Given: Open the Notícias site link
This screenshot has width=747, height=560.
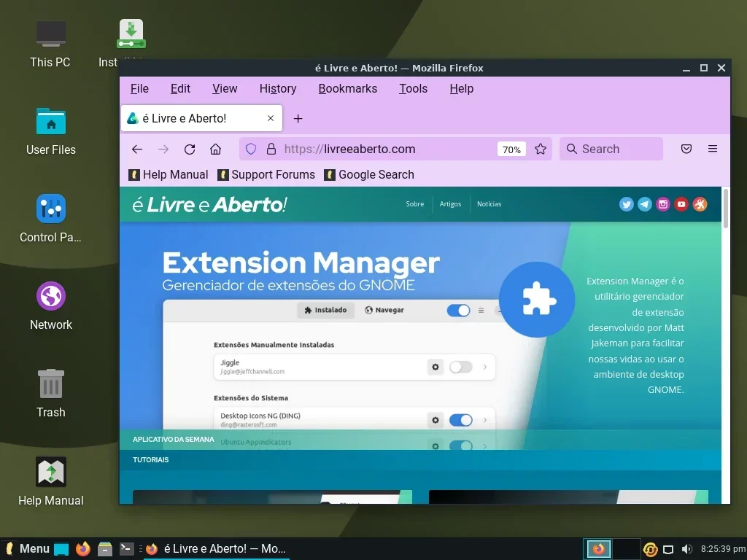Looking at the screenshot, I should tap(489, 204).
